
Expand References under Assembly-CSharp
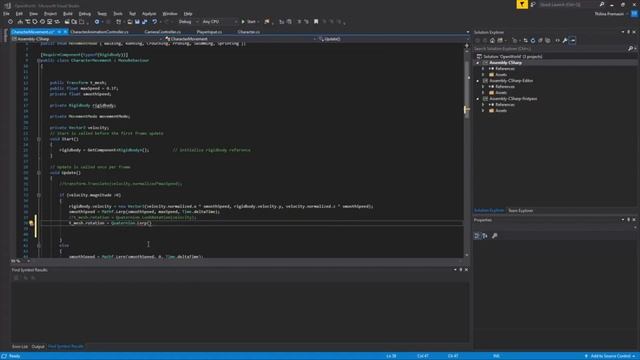coord(483,69)
